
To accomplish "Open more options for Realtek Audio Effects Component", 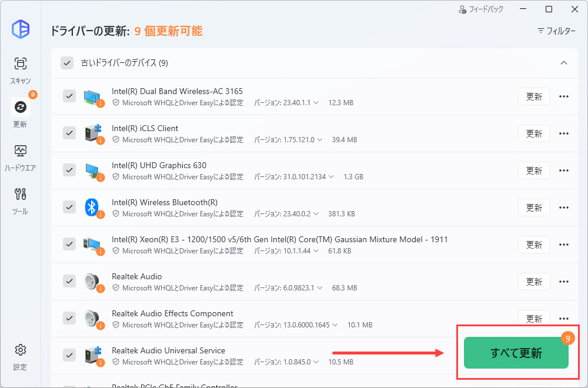I will [564, 319].
